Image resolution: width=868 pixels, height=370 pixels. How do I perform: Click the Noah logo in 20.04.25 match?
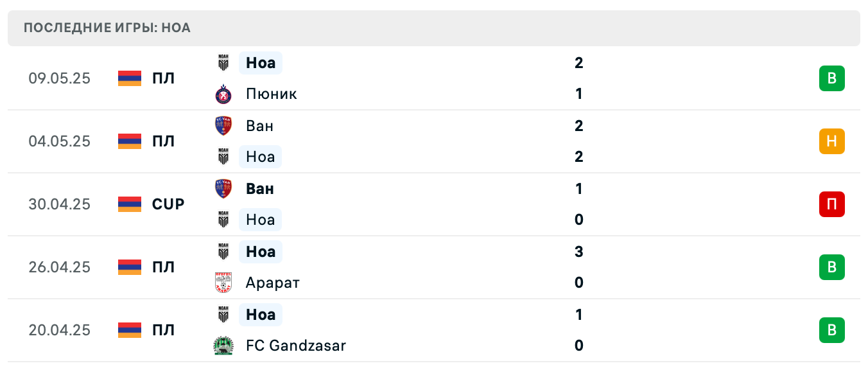(x=223, y=315)
